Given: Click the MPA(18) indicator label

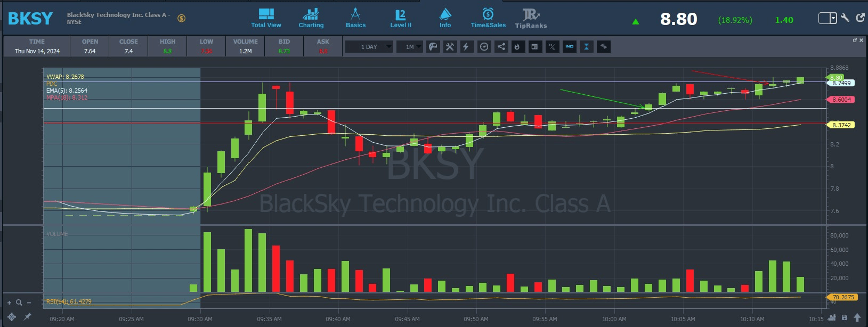Looking at the screenshot, I should coord(67,97).
